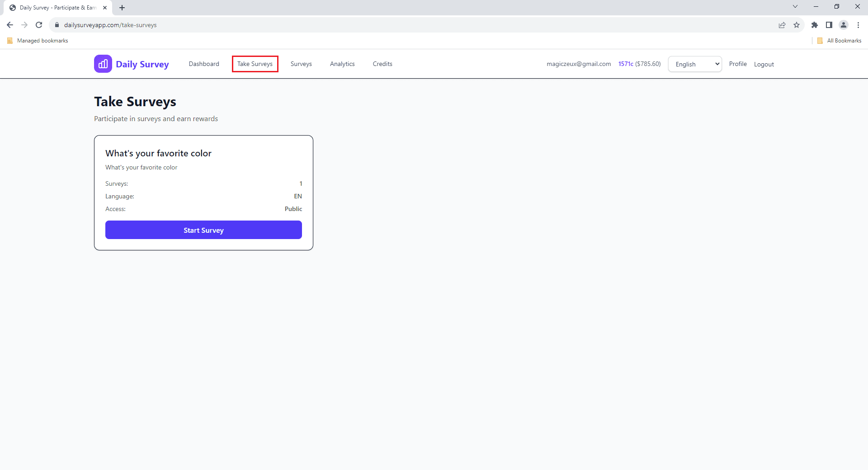Click the back navigation arrow
This screenshot has width=868, height=470.
[x=10, y=25]
